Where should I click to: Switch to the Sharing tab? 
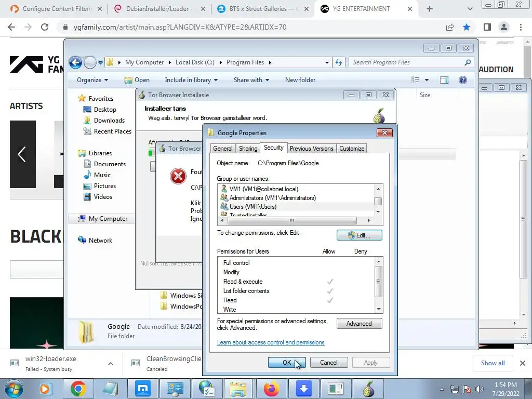point(248,149)
